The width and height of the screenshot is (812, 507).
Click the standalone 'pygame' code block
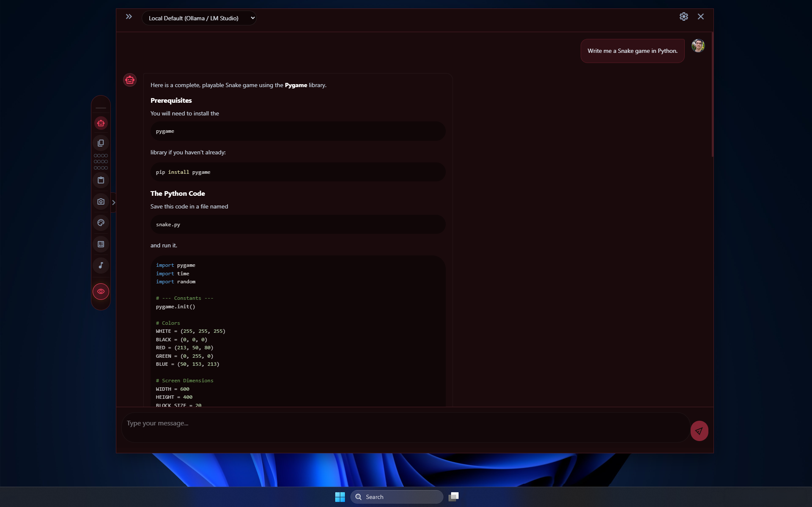tap(298, 132)
